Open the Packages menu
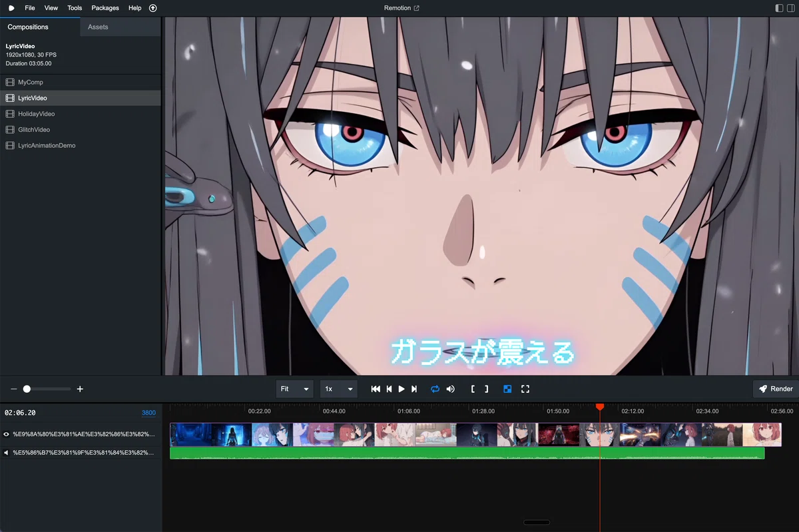This screenshot has height=532, width=799. point(105,8)
